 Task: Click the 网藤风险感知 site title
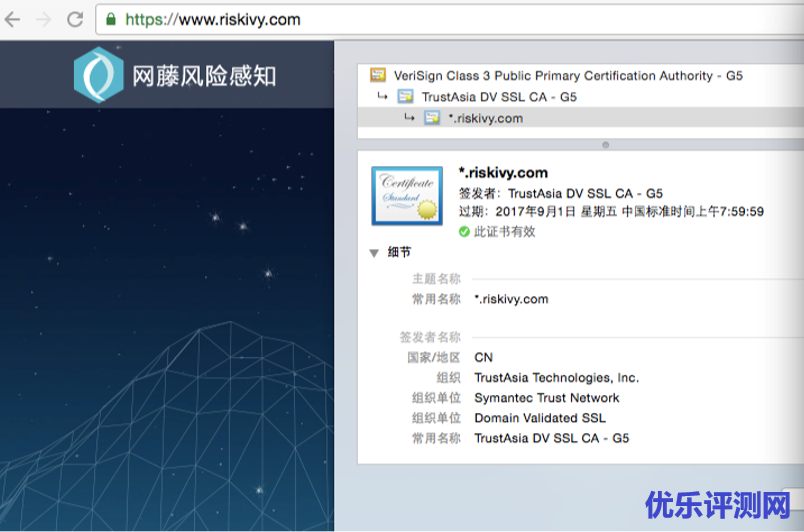204,76
